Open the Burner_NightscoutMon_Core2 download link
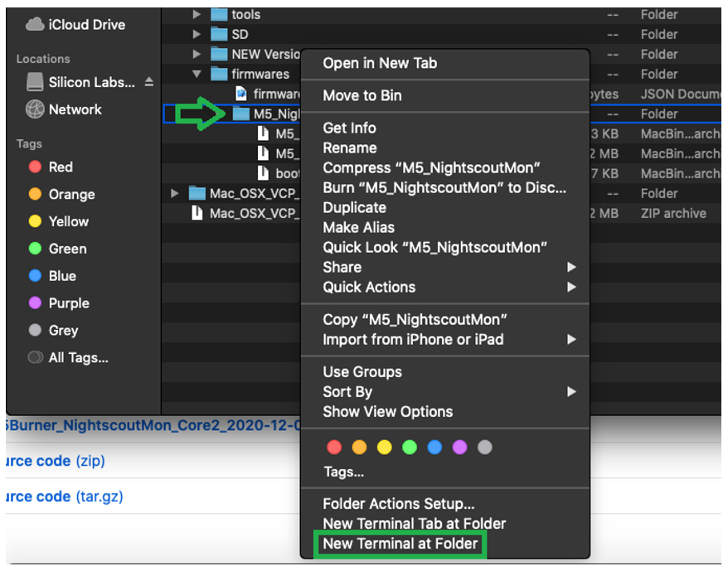The image size is (728, 571). tap(153, 426)
